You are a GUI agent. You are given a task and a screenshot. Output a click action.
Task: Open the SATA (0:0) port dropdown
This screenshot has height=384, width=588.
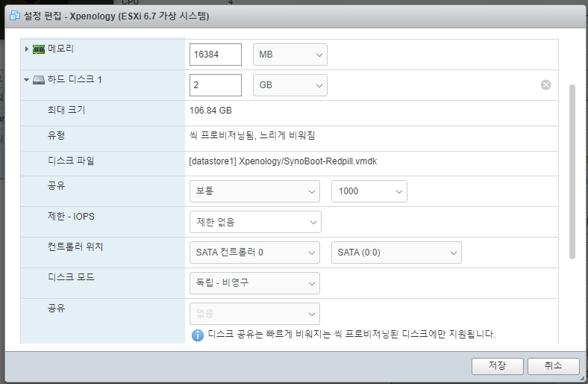[x=396, y=253]
